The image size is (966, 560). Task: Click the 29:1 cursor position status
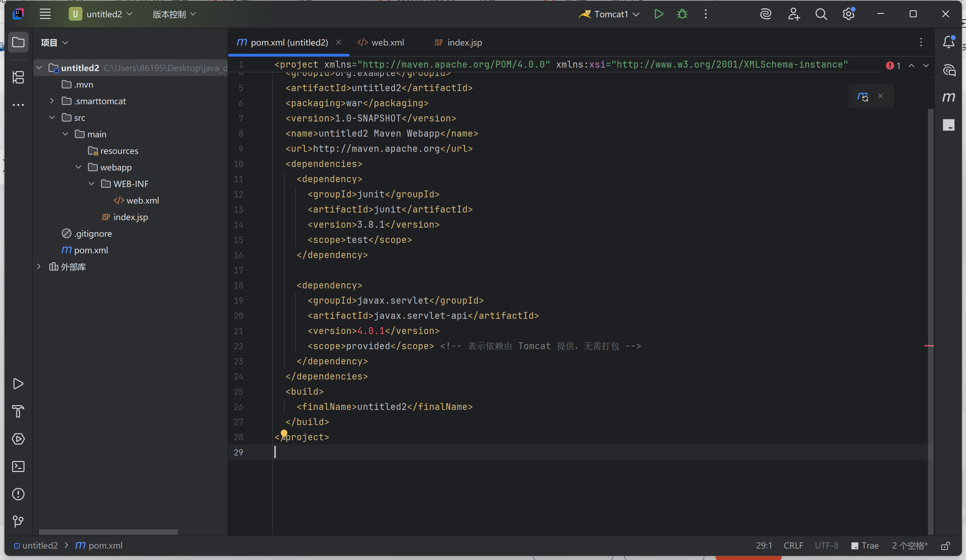(x=764, y=546)
